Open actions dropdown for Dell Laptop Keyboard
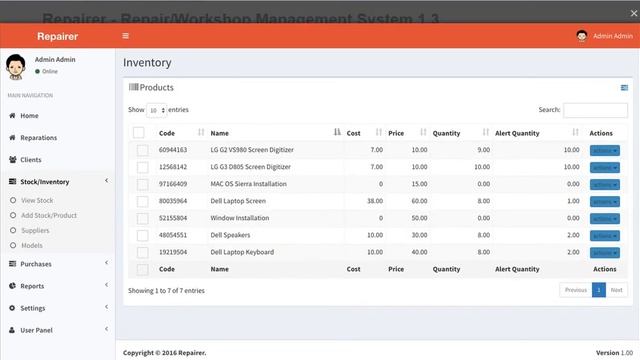Image resolution: width=640 pixels, height=360 pixels. (x=604, y=253)
